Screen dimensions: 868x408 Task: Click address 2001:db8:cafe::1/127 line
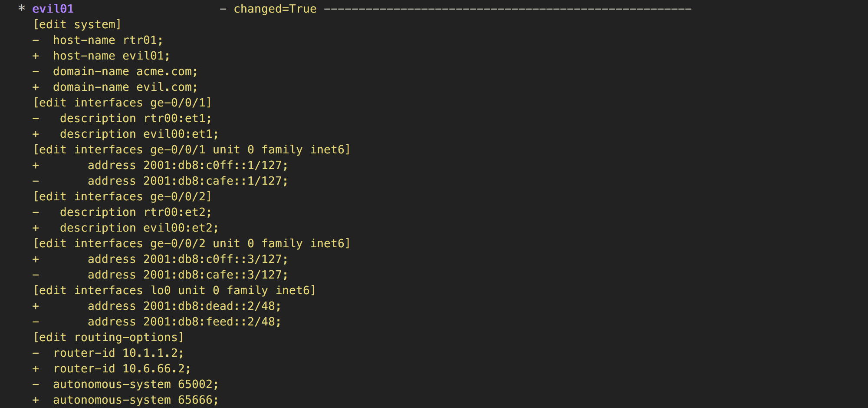pos(161,181)
